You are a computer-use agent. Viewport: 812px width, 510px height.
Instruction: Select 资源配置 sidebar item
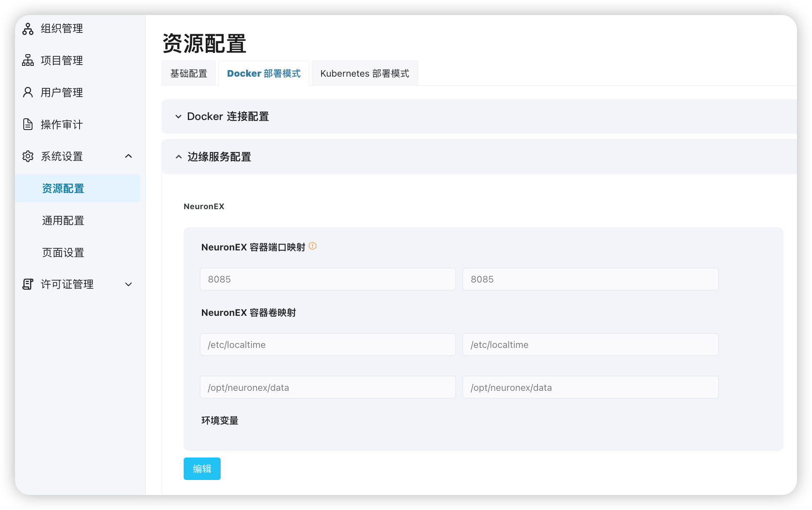[x=63, y=188]
